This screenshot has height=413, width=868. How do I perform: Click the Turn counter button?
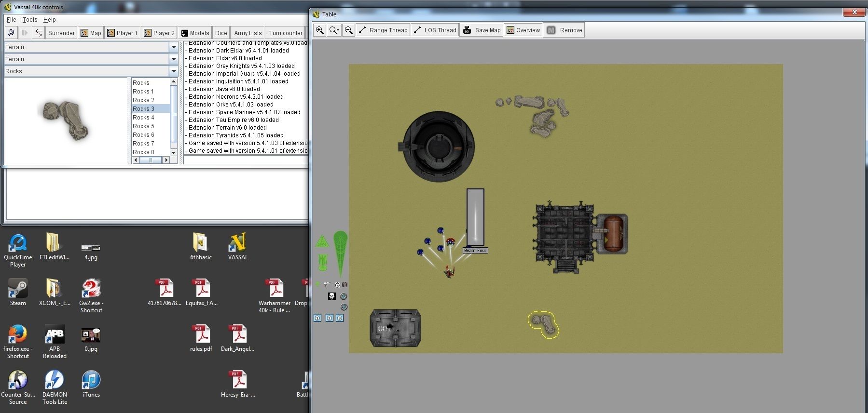pos(286,33)
